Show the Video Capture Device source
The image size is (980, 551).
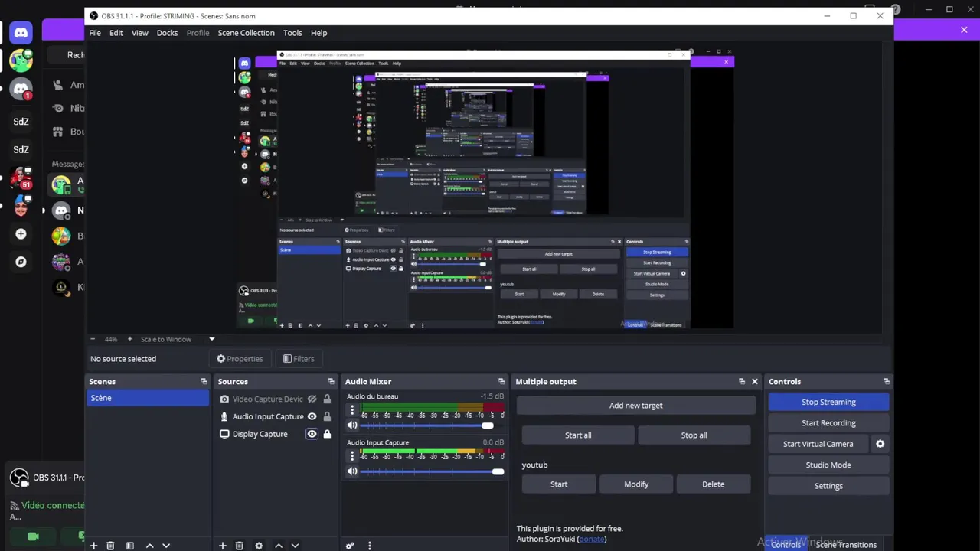(312, 399)
